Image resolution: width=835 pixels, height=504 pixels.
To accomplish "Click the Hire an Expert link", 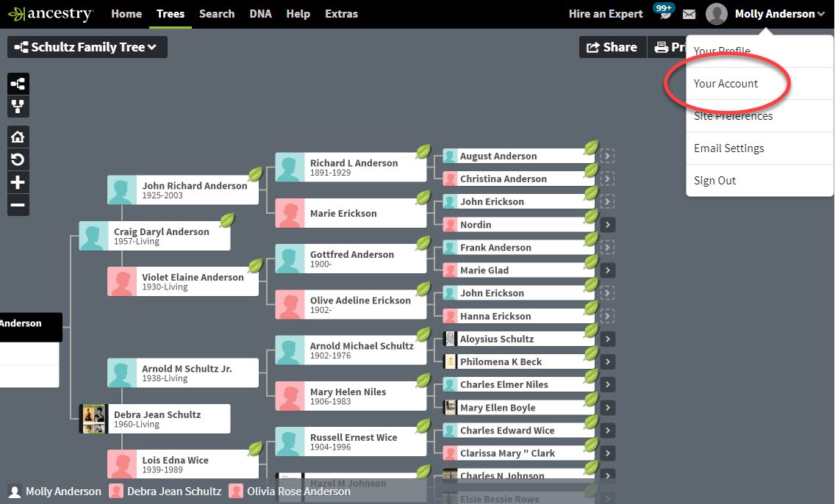I will tap(606, 14).
